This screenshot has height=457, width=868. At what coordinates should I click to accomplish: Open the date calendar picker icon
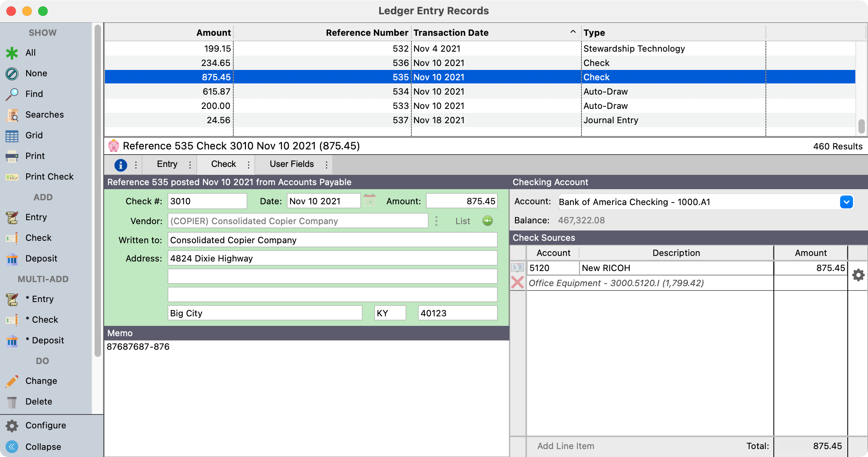pos(370,201)
